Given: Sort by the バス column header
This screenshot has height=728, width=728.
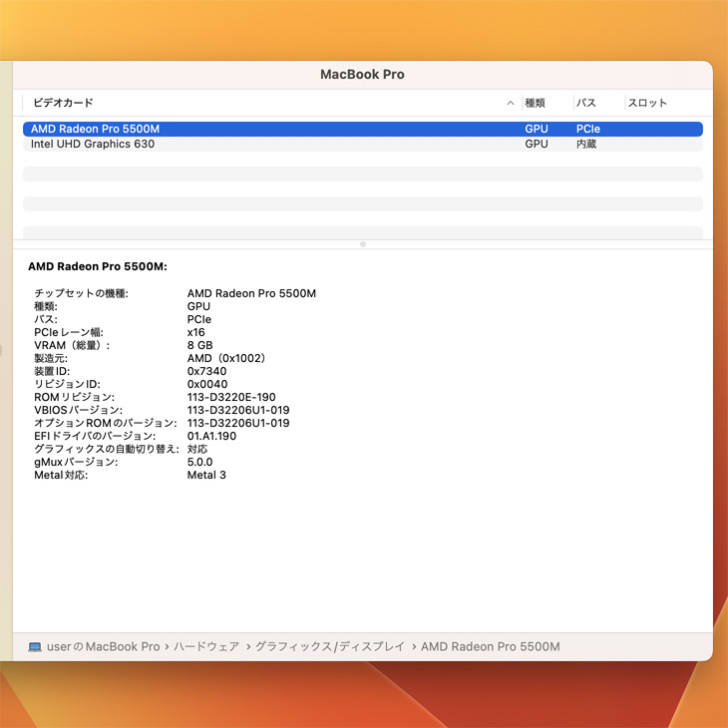Looking at the screenshot, I should pos(586,103).
